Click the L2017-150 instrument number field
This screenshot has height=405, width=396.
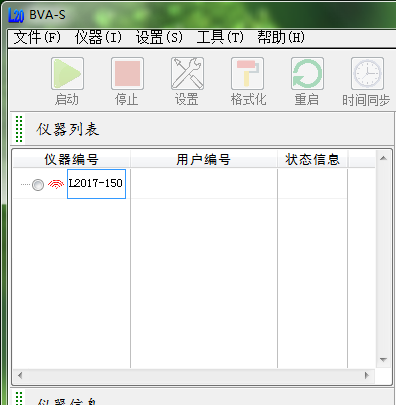pos(96,184)
